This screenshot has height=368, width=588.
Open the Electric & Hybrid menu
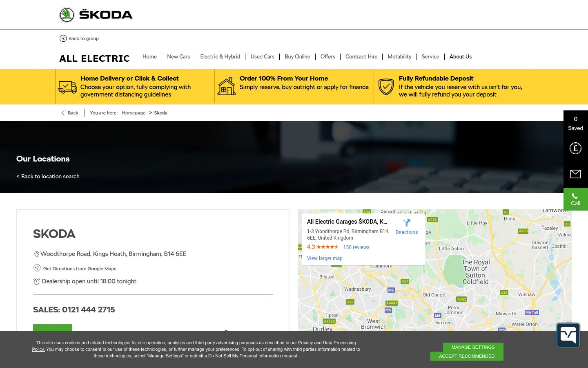point(220,57)
